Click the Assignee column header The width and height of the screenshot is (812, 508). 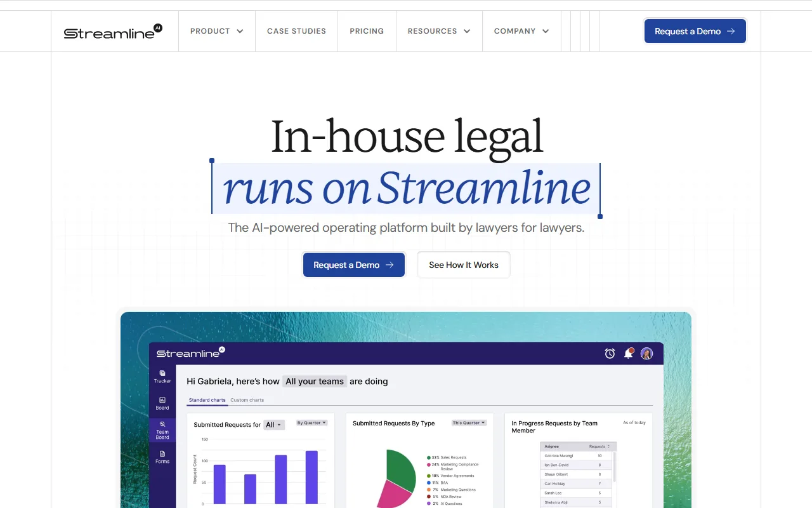tap(552, 446)
